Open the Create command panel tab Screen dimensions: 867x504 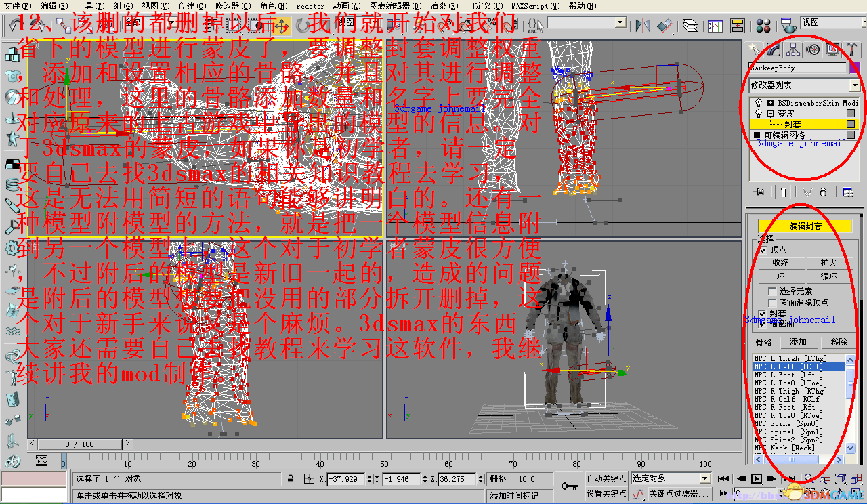coord(754,49)
